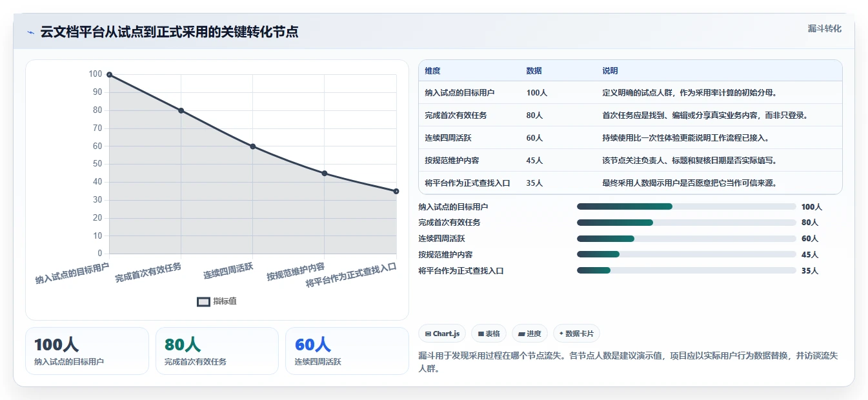The height and width of the screenshot is (400, 868).
Task: Click the chart data point at 60
Action: tap(252, 146)
